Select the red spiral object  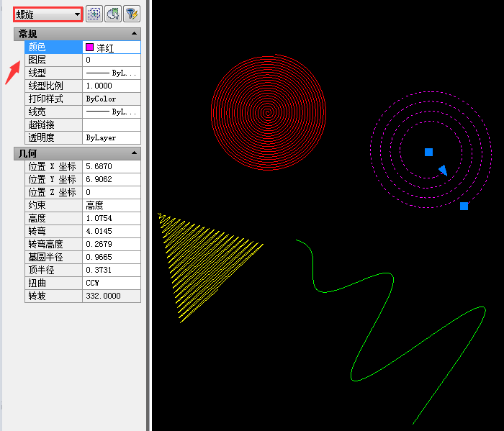[x=269, y=112]
